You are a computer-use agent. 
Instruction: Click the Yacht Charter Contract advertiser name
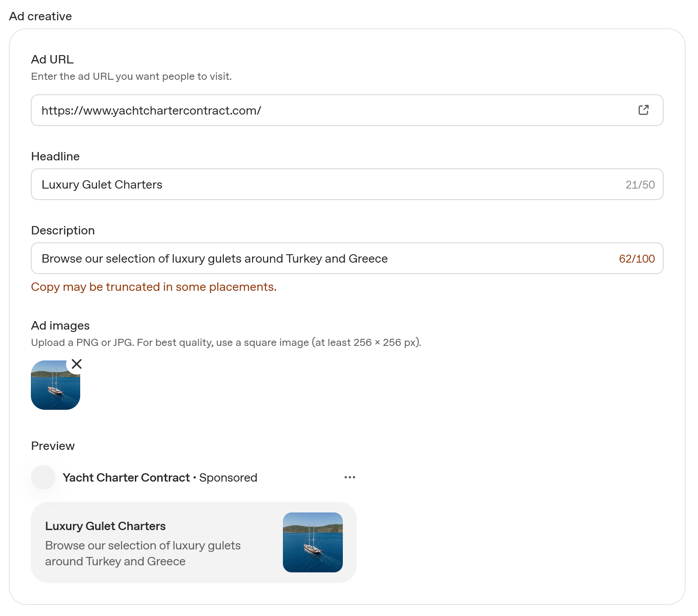pos(126,478)
